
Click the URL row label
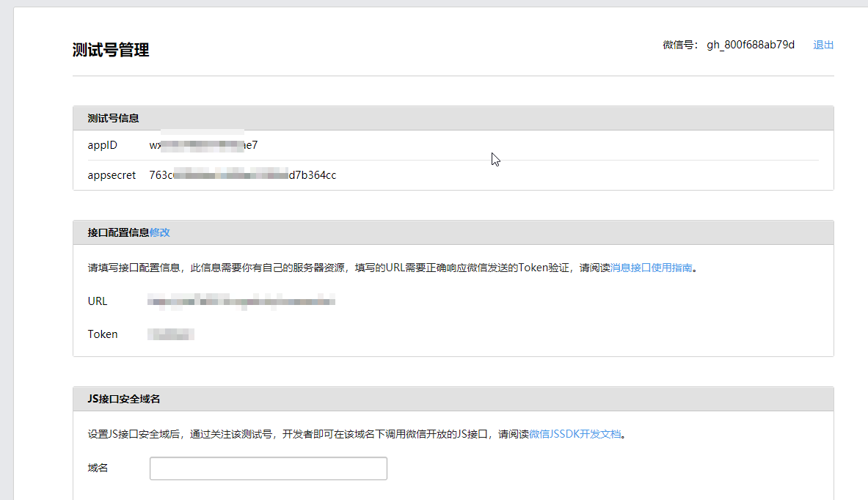[97, 300]
